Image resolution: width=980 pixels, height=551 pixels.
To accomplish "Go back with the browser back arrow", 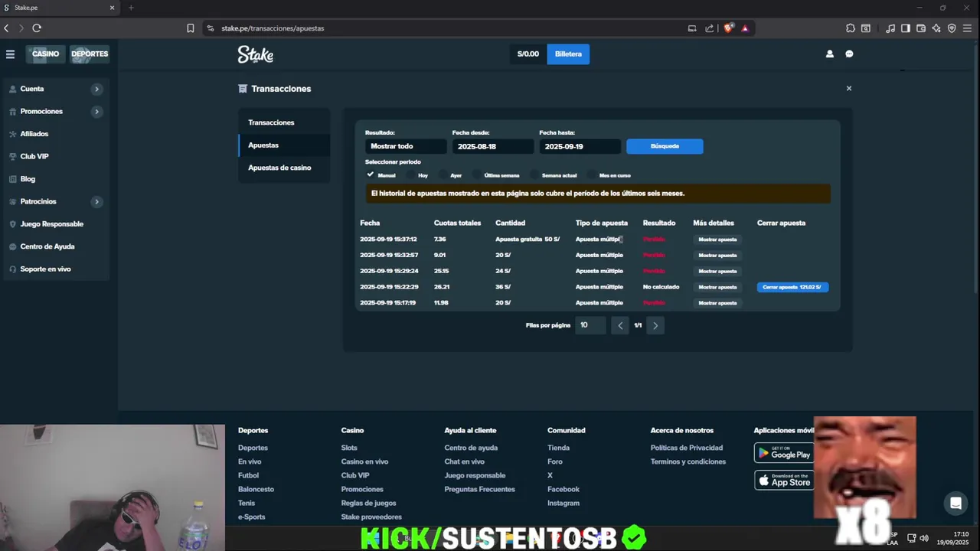I will [x=6, y=28].
